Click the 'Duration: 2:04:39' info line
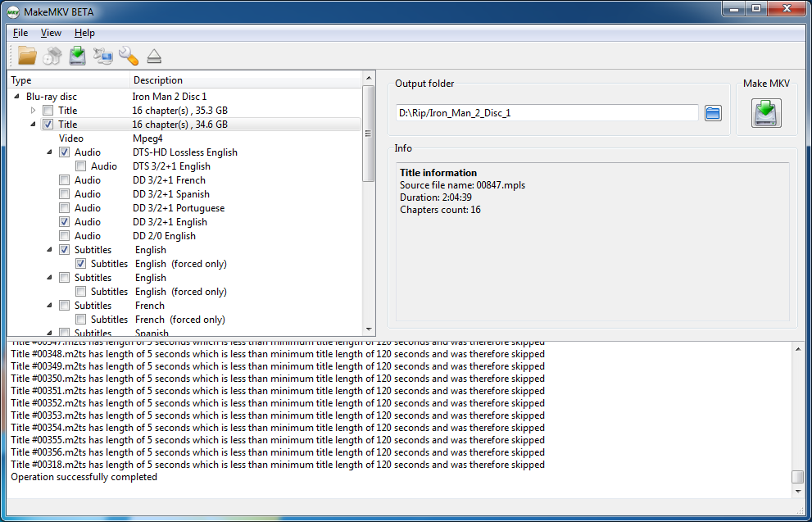 (x=436, y=197)
